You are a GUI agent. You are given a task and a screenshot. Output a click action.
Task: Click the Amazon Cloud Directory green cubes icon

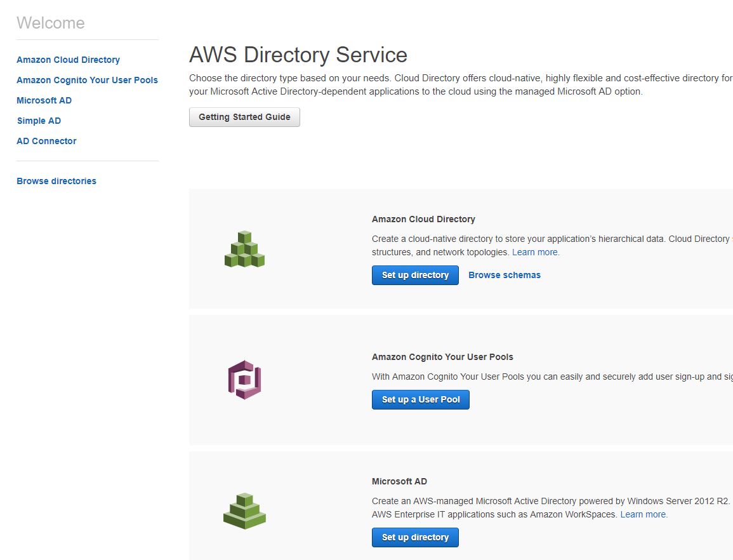click(244, 249)
